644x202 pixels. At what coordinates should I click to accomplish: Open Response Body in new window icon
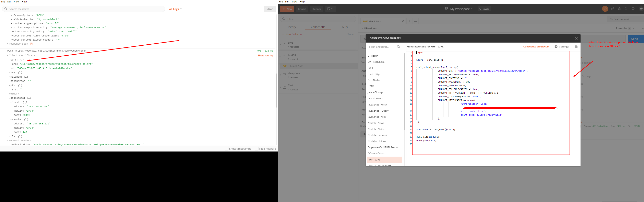point(31,44)
